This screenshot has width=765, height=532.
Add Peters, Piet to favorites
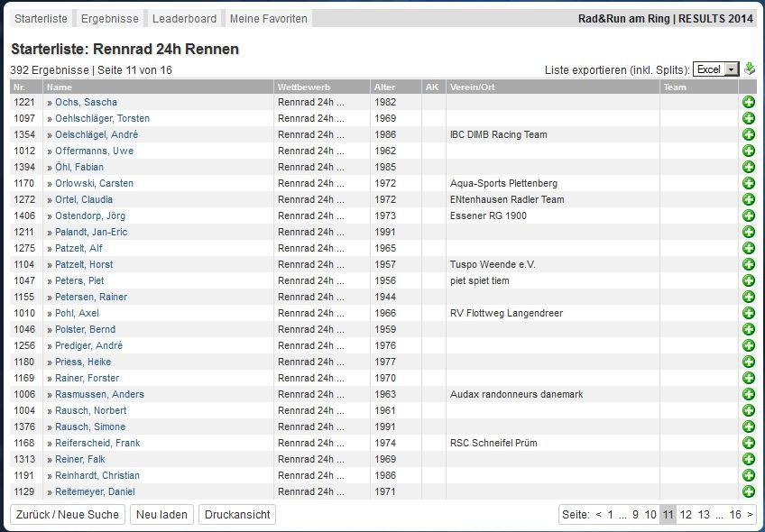748,280
